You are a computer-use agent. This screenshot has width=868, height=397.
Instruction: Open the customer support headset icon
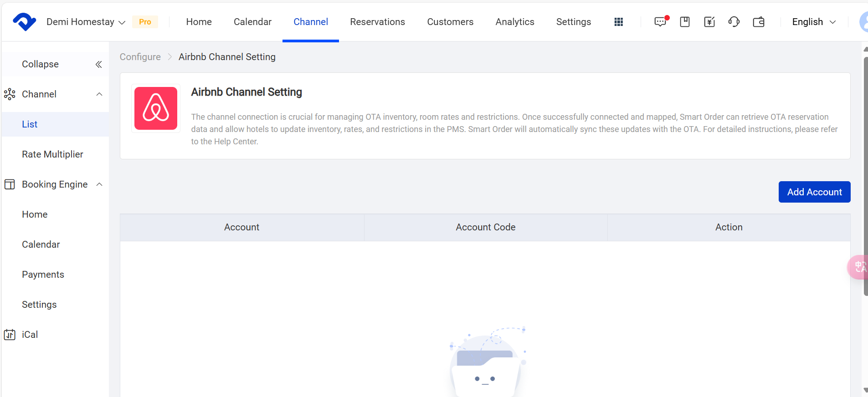(734, 22)
